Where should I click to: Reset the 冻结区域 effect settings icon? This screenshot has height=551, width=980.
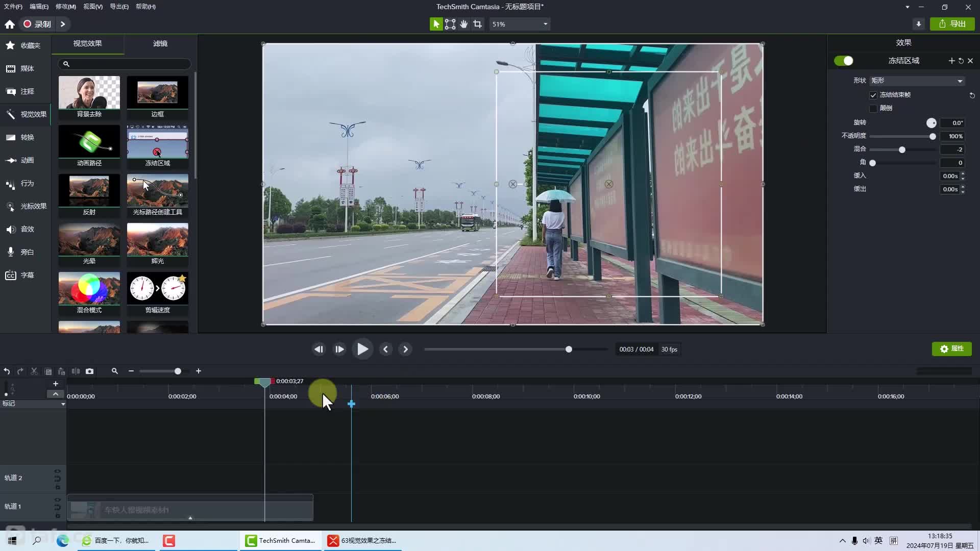(961, 61)
